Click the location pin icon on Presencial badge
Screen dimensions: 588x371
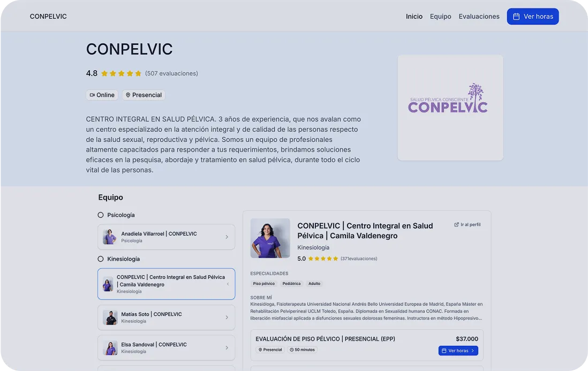128,95
